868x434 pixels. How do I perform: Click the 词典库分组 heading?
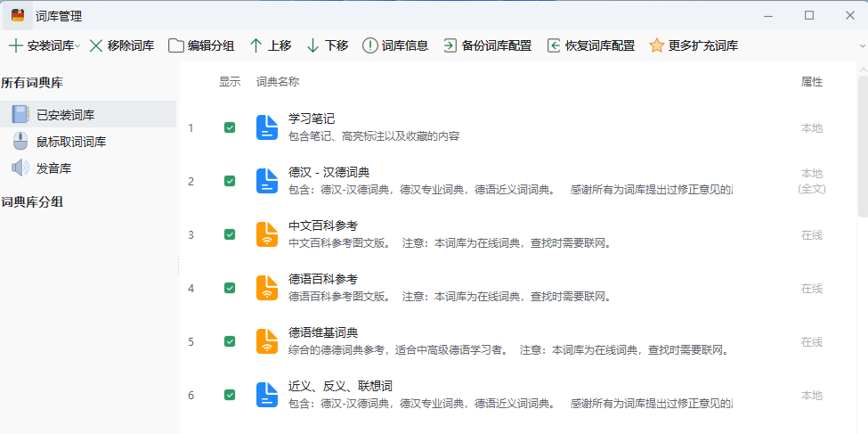[32, 202]
